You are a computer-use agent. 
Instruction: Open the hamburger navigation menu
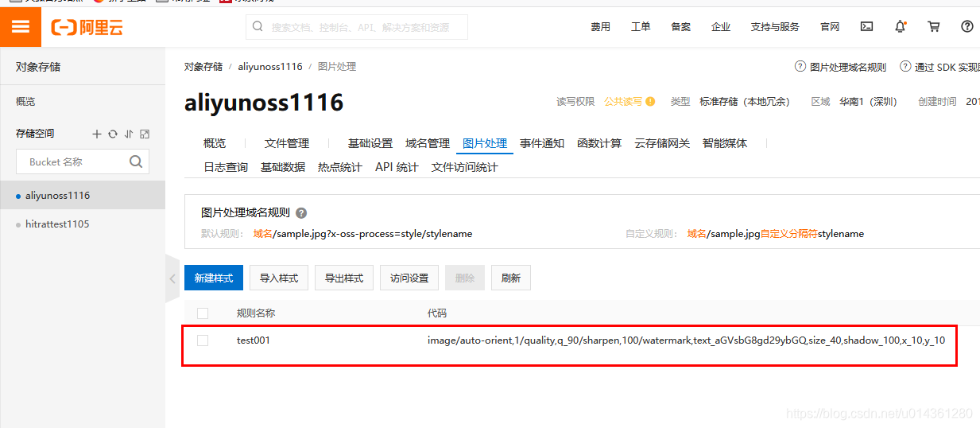coord(21,27)
